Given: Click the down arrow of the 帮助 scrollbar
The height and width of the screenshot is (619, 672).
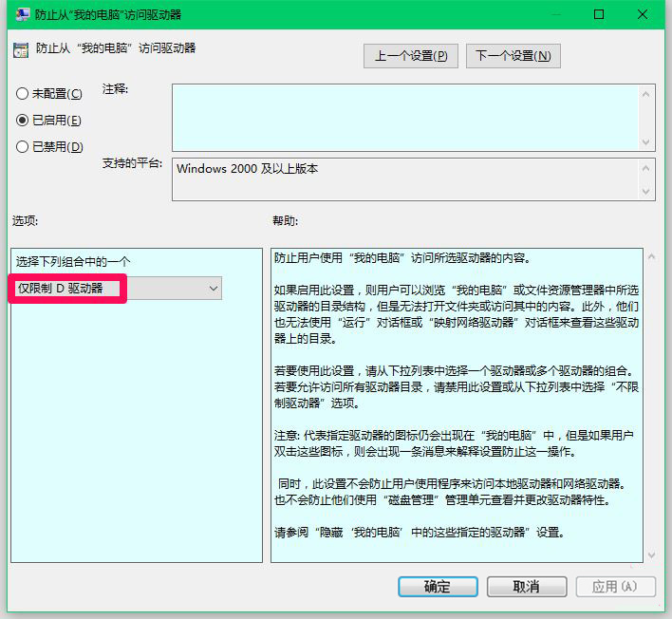Looking at the screenshot, I should pos(651,553).
